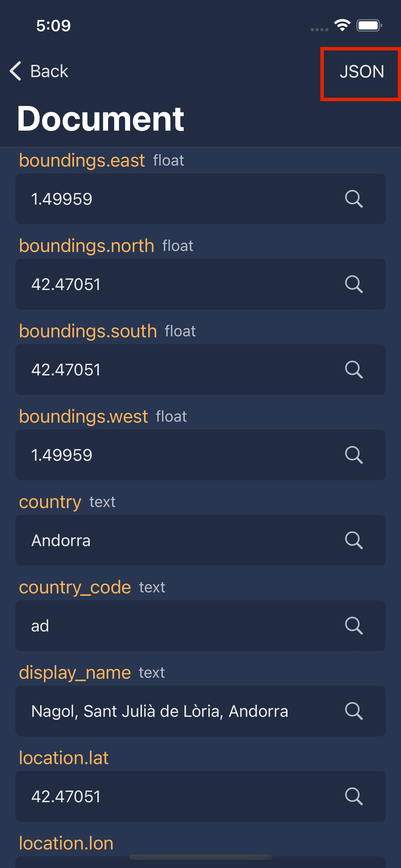
Task: Open the JSON view
Action: [362, 72]
